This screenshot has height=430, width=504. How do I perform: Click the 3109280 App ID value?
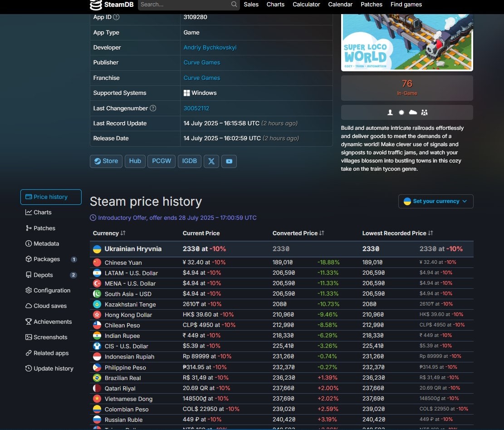(x=195, y=17)
